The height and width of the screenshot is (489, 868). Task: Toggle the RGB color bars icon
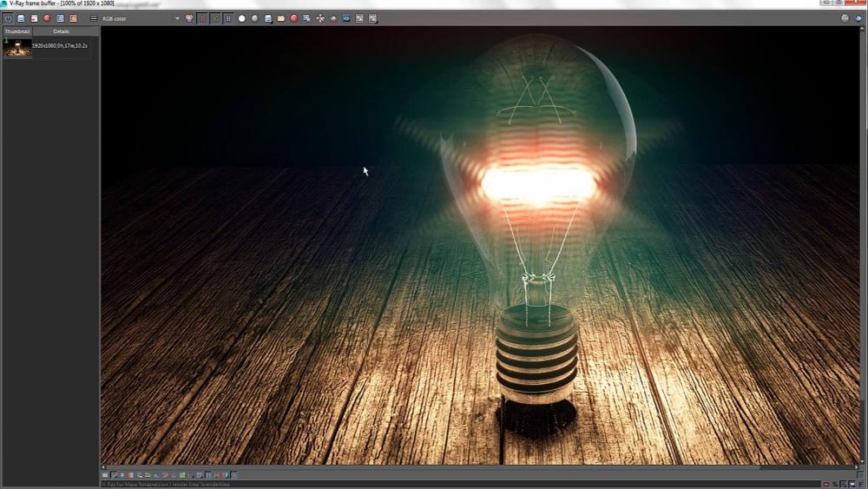pyautogui.click(x=131, y=475)
